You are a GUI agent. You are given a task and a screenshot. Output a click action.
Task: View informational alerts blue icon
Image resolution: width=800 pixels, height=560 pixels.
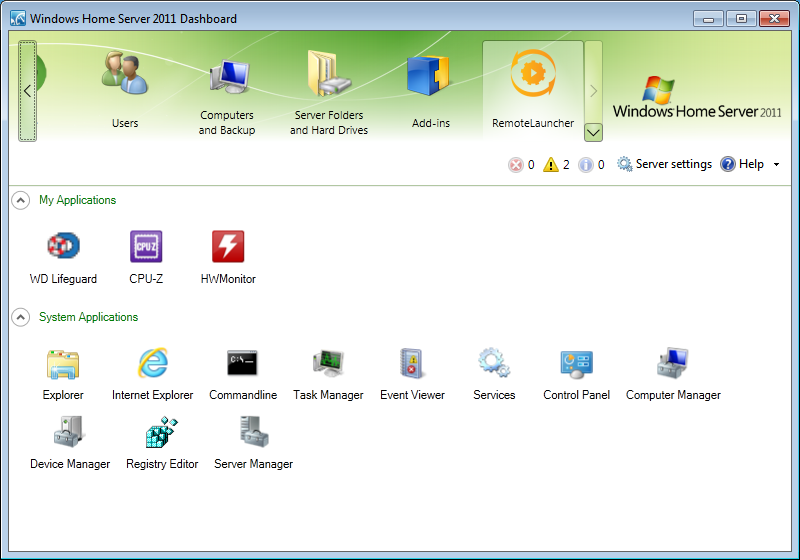tap(586, 165)
